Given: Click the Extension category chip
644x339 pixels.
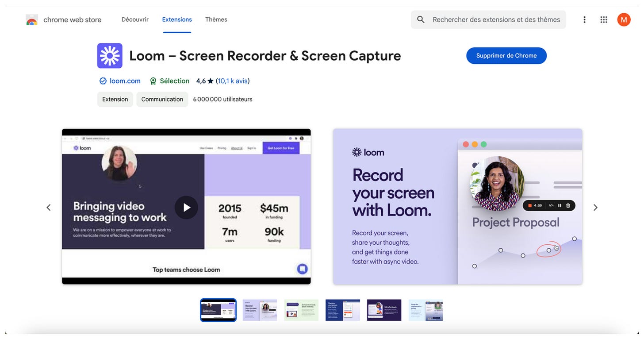Looking at the screenshot, I should pyautogui.click(x=115, y=99).
